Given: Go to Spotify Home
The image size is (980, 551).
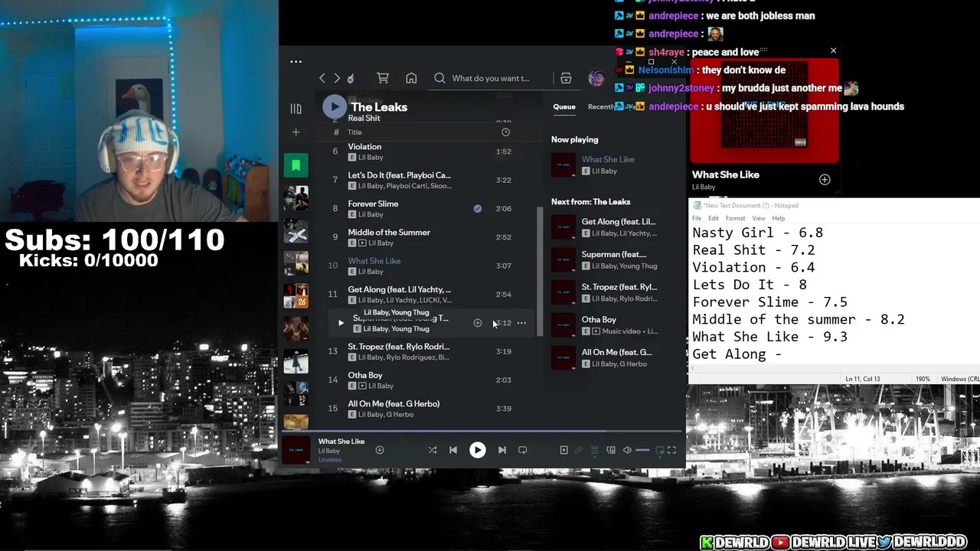Looking at the screenshot, I should pos(411,78).
